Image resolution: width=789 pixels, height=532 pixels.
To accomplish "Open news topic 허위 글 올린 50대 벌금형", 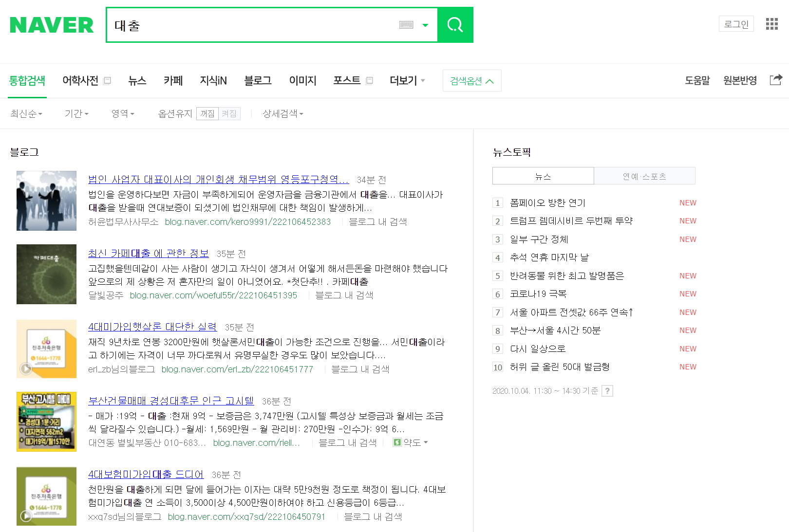I will (x=560, y=367).
